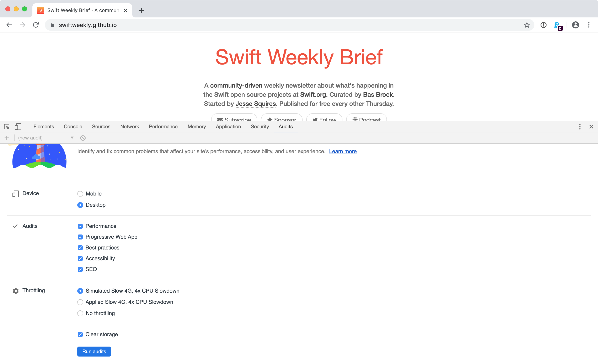Image resolution: width=598 pixels, height=364 pixels.
Task: Open the (new audit) dropdown
Action: click(x=46, y=138)
